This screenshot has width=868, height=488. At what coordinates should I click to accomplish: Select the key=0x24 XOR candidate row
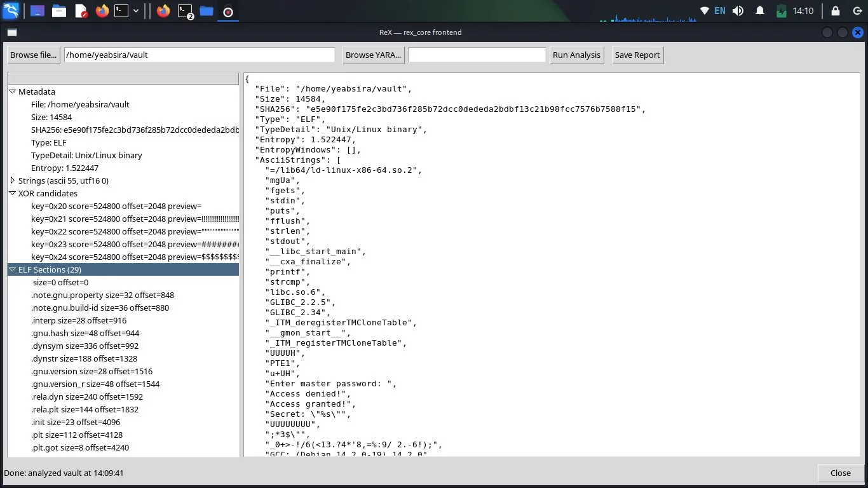[x=123, y=257]
